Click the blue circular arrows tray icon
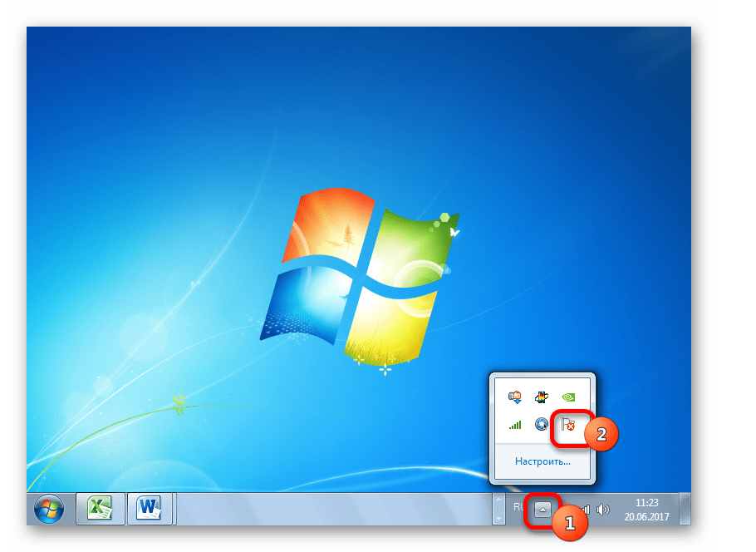 coord(542,425)
